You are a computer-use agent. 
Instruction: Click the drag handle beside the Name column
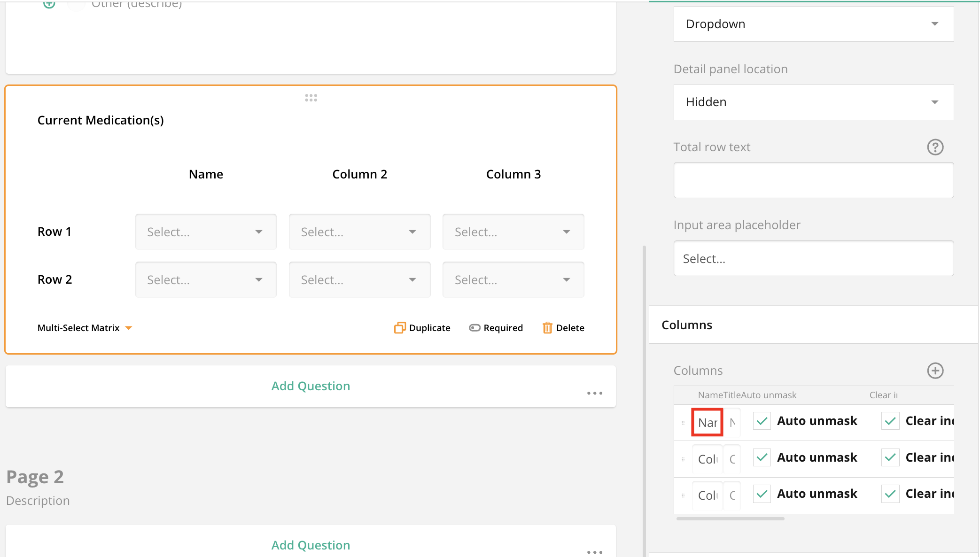[x=683, y=422]
